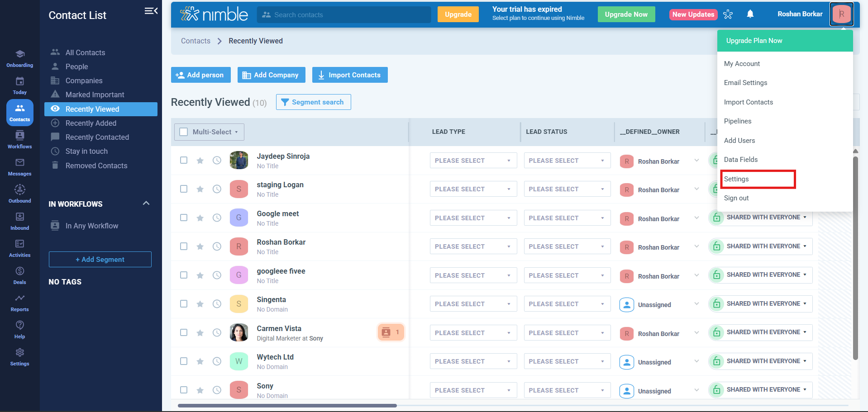Viewport: 868px width, 412px height.
Task: Click Contacts in the breadcrumb
Action: 196,41
